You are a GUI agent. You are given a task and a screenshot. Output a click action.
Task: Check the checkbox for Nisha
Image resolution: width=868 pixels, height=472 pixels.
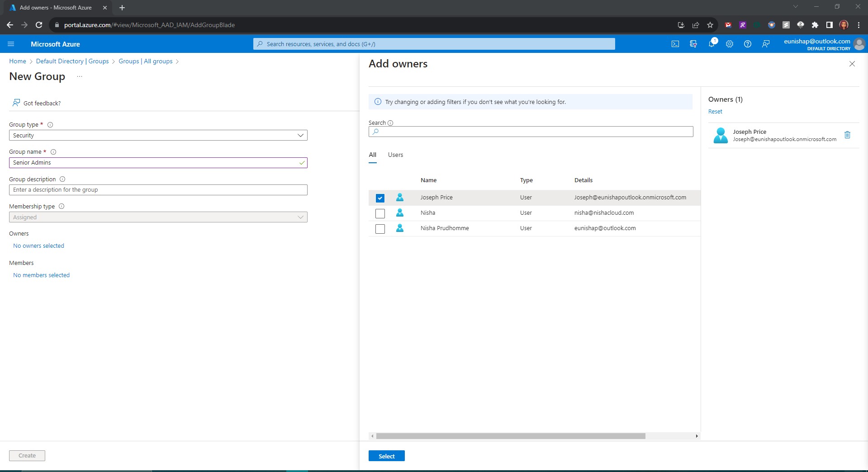click(380, 213)
